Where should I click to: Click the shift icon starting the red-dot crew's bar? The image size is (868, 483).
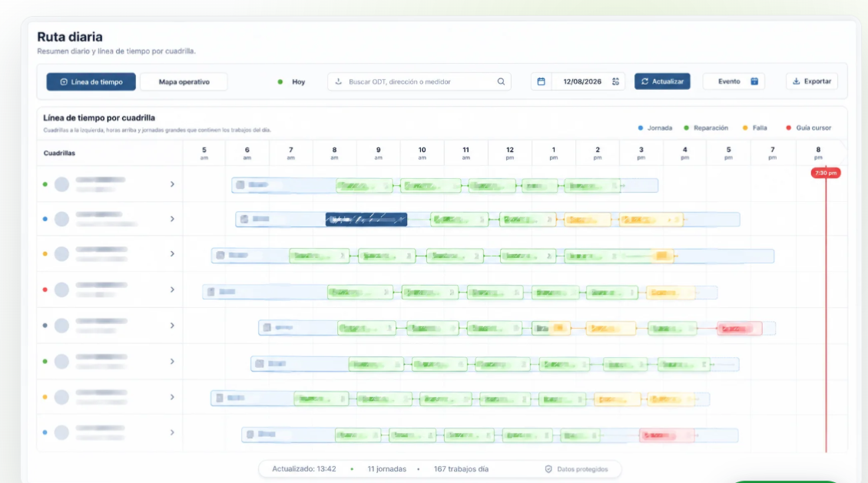coord(211,292)
